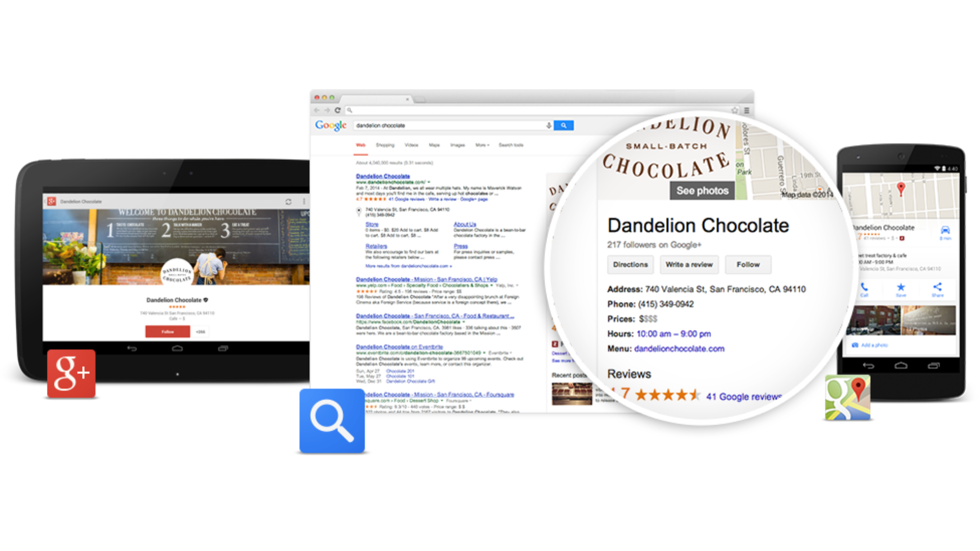Click the Write a review button
980x551 pixels.
tap(689, 265)
